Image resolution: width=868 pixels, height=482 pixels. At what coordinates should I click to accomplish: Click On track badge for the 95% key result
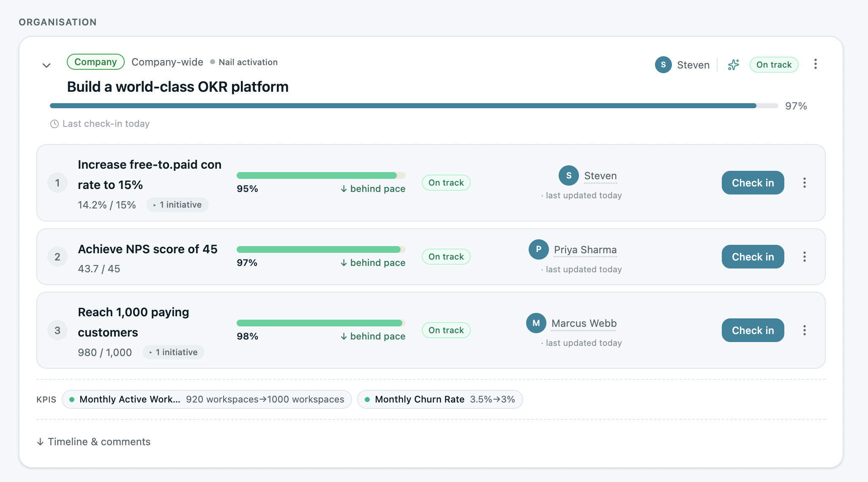(446, 183)
